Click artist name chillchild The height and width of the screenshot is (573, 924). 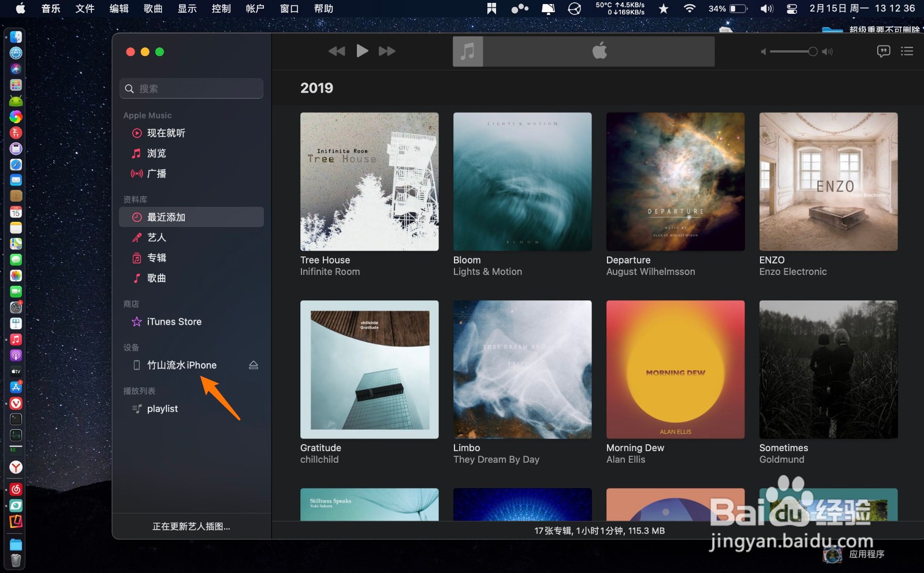(319, 459)
